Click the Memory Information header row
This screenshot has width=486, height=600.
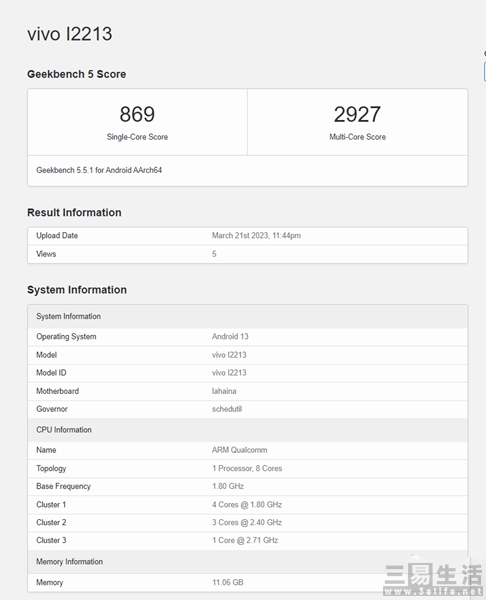[x=248, y=562]
